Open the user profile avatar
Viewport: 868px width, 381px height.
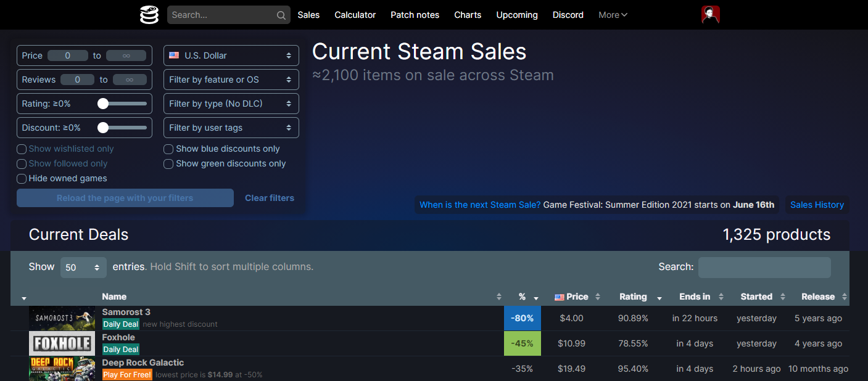point(711,15)
